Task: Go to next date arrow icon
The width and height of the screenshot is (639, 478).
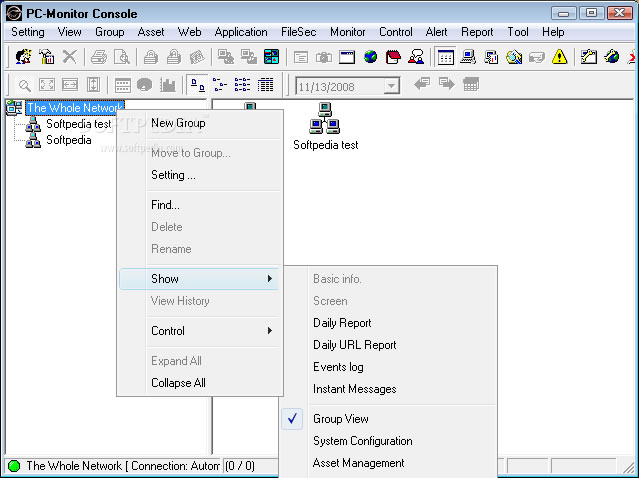Action: coord(447,84)
